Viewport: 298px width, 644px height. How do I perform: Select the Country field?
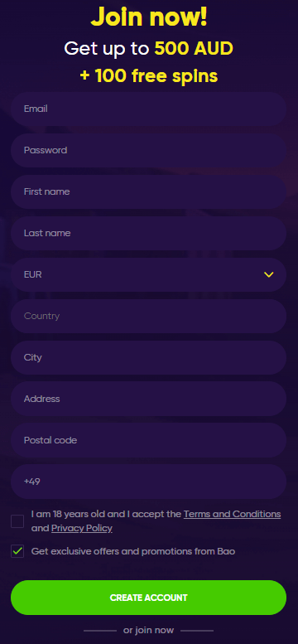tap(149, 317)
